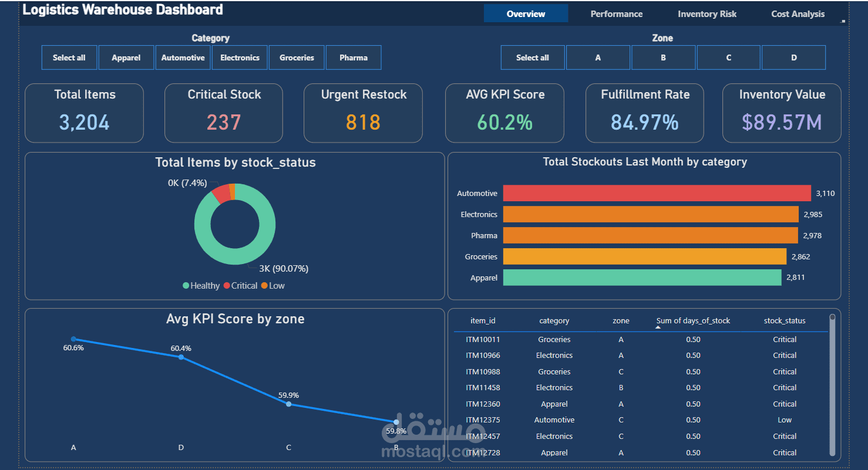868x470 pixels.
Task: Select ITM11458 in the table
Action: [x=483, y=387]
